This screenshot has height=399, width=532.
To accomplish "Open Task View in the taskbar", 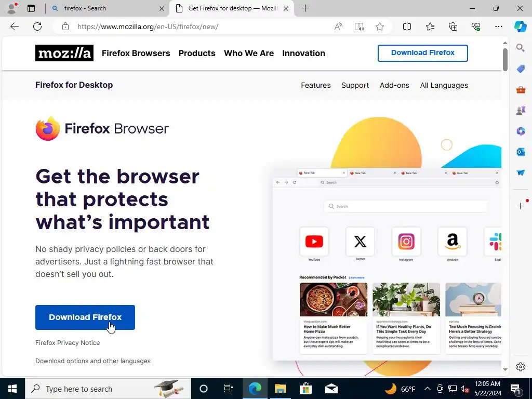I will (229, 389).
